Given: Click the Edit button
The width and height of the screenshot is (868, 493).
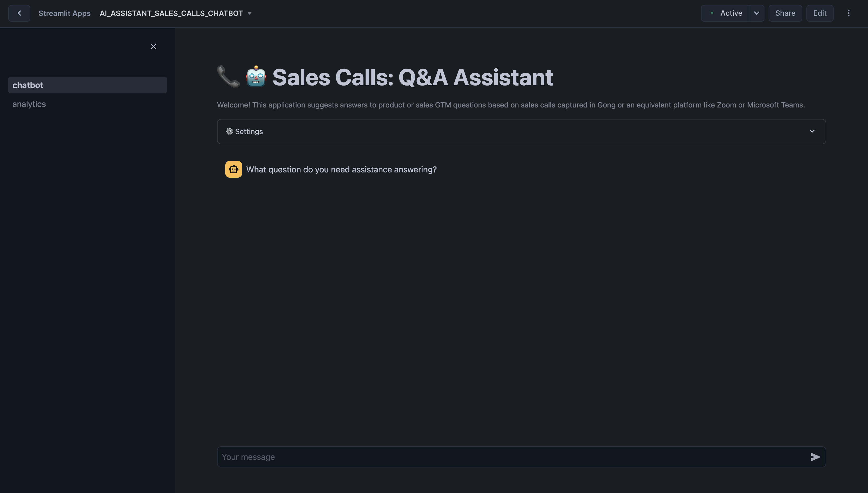Looking at the screenshot, I should (819, 13).
